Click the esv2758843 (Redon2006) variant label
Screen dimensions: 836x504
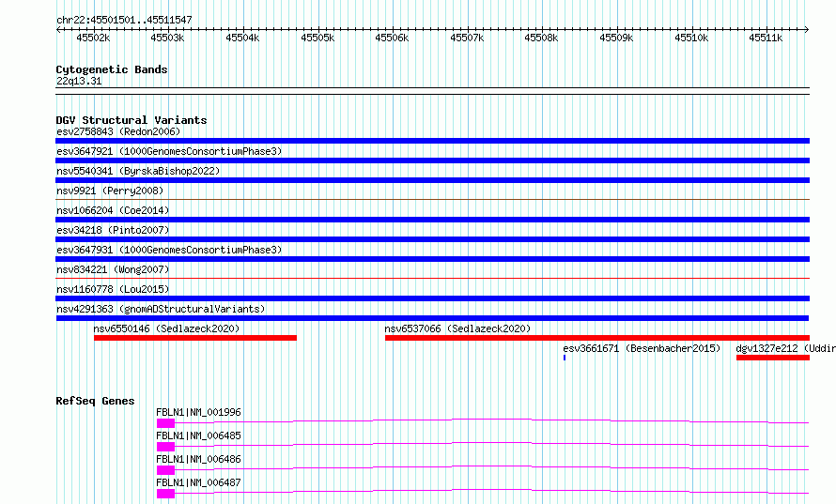(x=118, y=131)
